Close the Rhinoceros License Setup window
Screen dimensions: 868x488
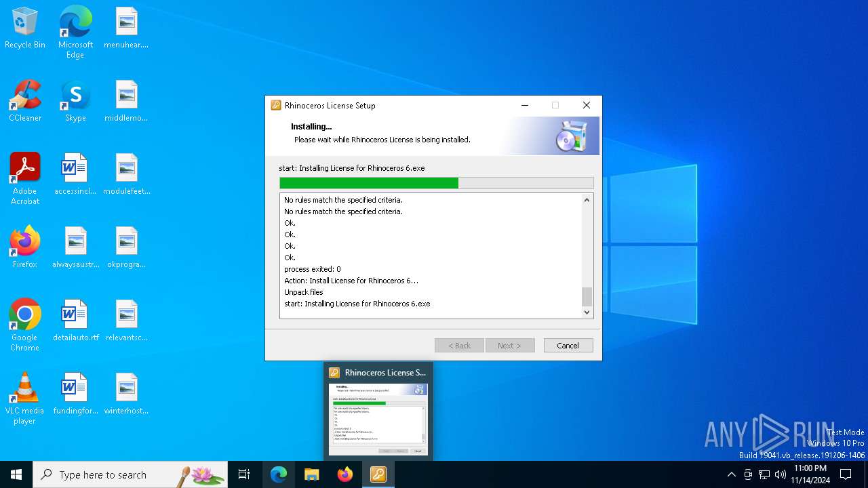pos(587,105)
